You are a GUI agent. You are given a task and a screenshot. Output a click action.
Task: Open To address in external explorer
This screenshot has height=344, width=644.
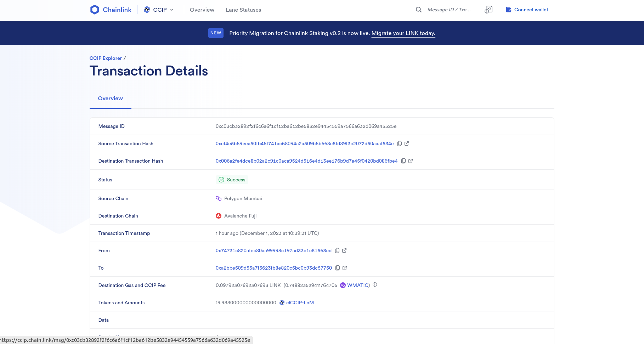[x=345, y=268]
